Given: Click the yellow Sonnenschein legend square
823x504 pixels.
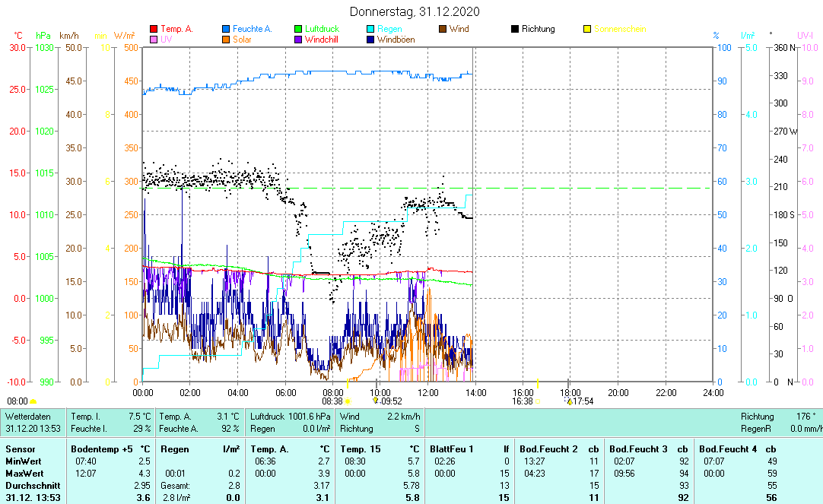Looking at the screenshot, I should tap(587, 29).
